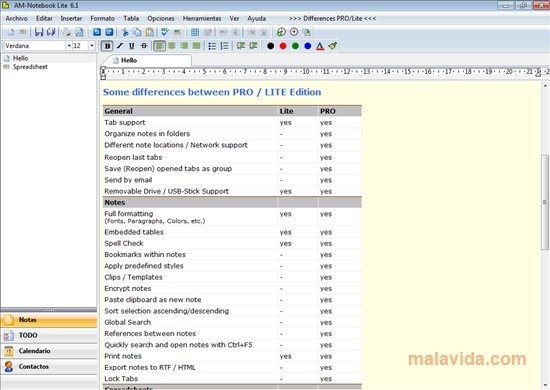This screenshot has width=550, height=390.
Task: Pick the black color swatch
Action: [x=270, y=46]
